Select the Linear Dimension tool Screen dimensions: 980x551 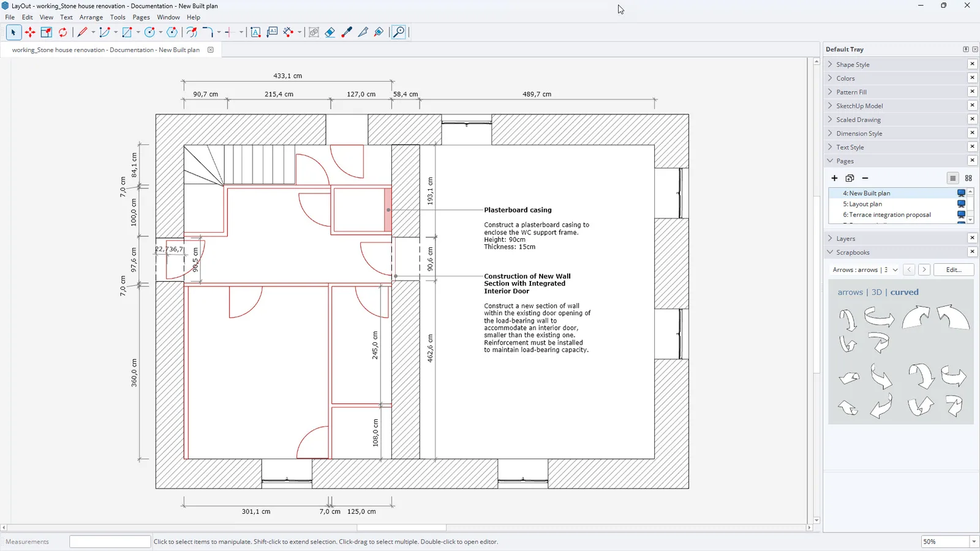point(288,32)
